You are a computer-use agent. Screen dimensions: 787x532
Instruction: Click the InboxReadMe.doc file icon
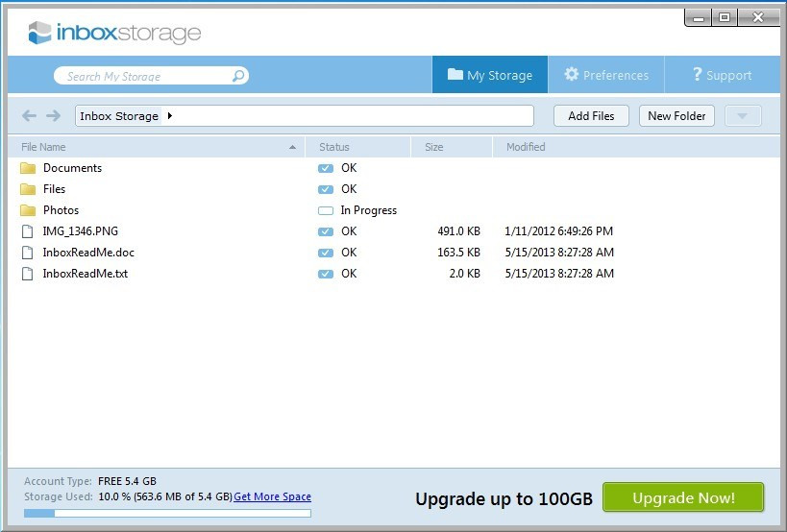28,253
